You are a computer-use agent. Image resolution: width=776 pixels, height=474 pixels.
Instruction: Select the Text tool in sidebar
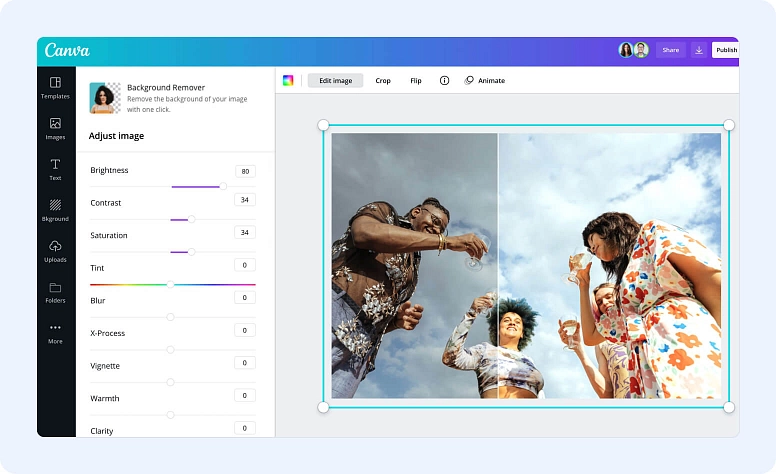tap(55, 168)
